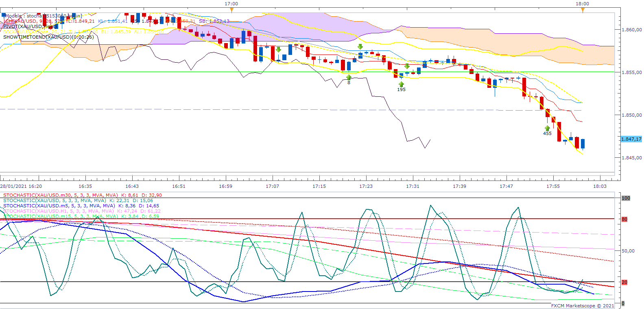Select the ICH(XAU/USD, 9, 26, 52) indicator label
644x309 pixels.
33,21
